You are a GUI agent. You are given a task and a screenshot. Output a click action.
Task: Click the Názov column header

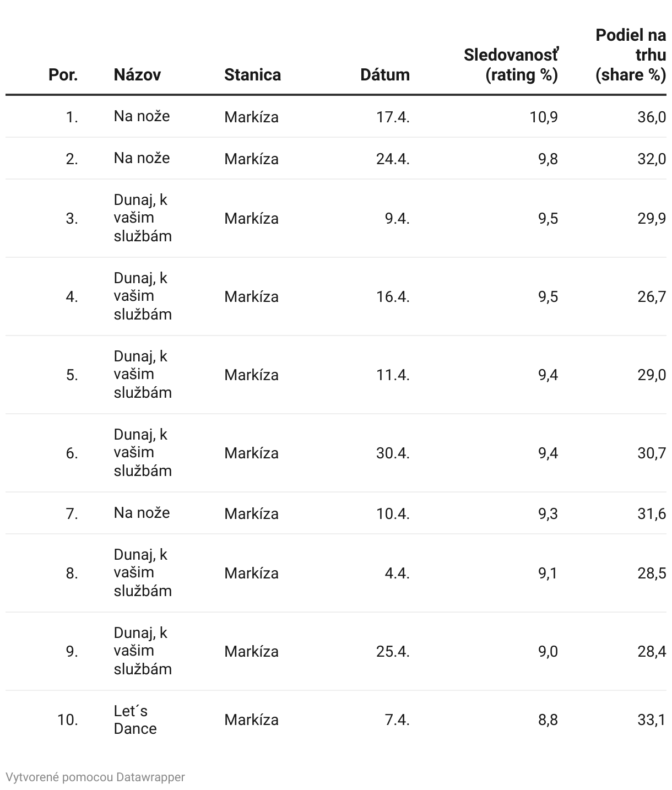tap(137, 75)
